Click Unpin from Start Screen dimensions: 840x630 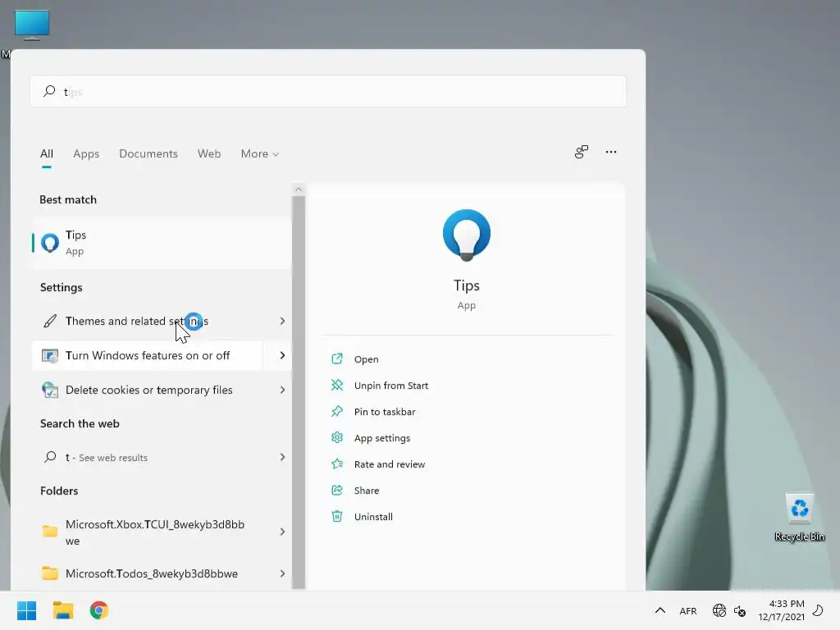(391, 386)
